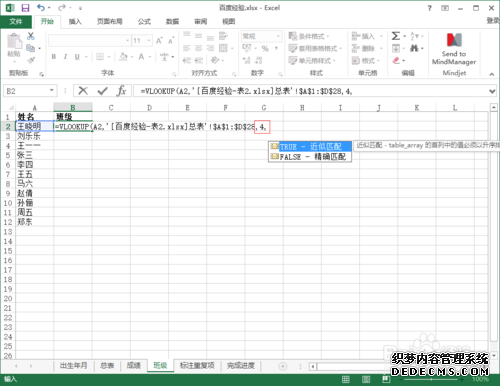This screenshot has height=386, width=500.
Task: Click the Fill Color bucket icon
Action: click(123, 57)
